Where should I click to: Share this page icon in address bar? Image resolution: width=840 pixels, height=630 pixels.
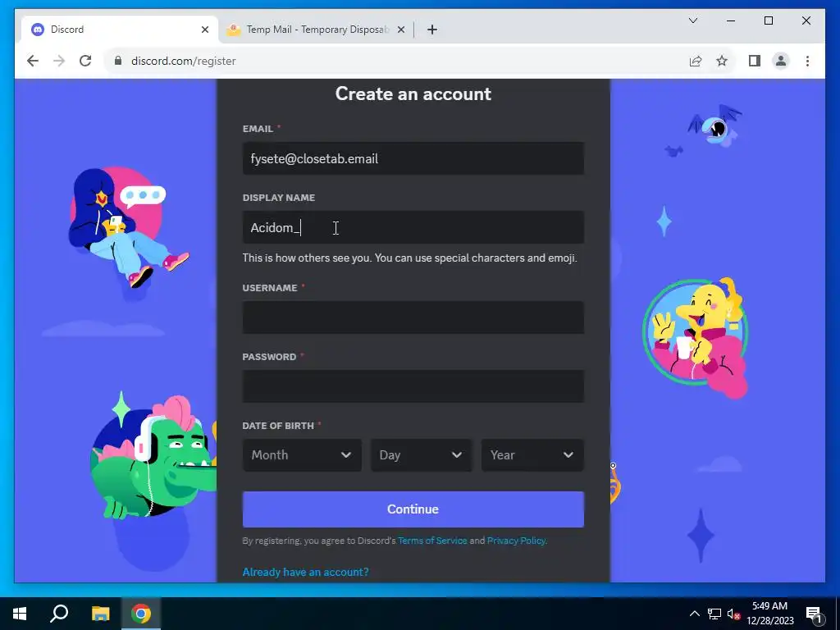[696, 61]
